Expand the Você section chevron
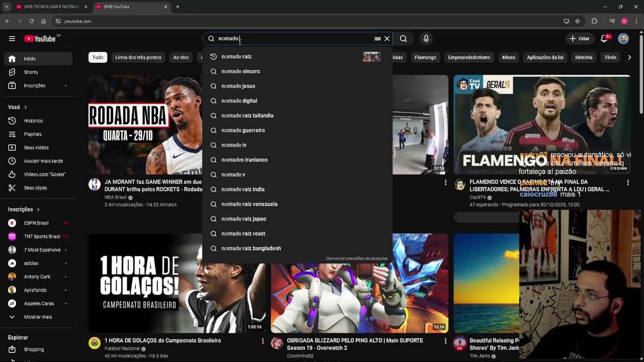The width and height of the screenshot is (644, 362). point(25,107)
